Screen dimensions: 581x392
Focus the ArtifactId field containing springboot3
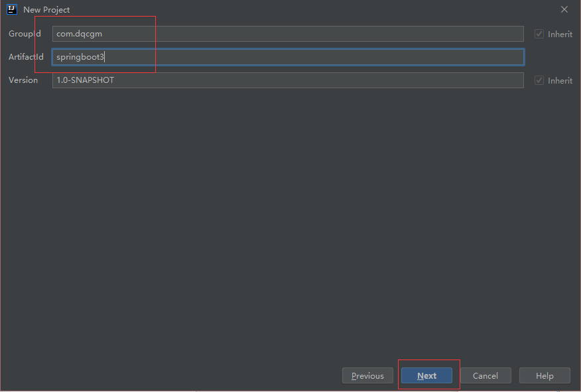[288, 57]
